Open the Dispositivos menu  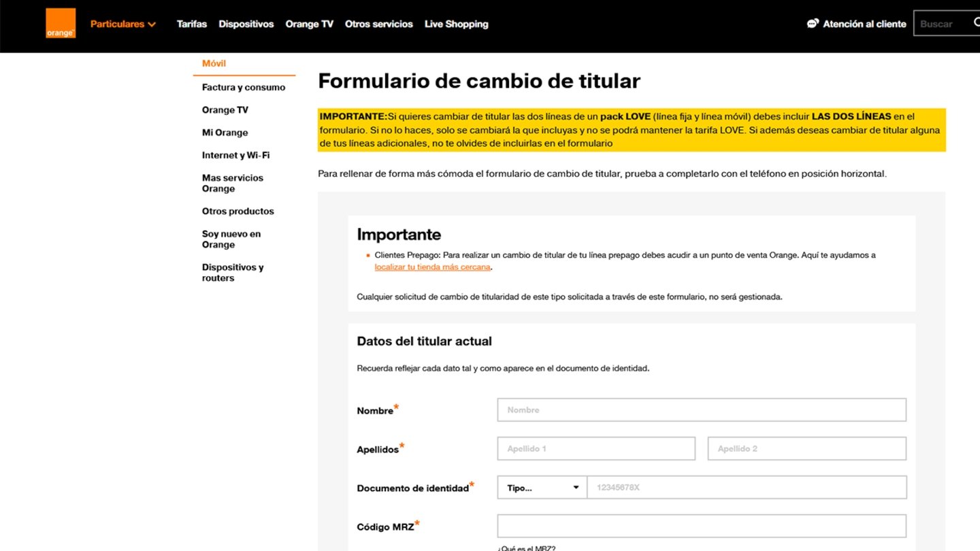click(x=246, y=24)
